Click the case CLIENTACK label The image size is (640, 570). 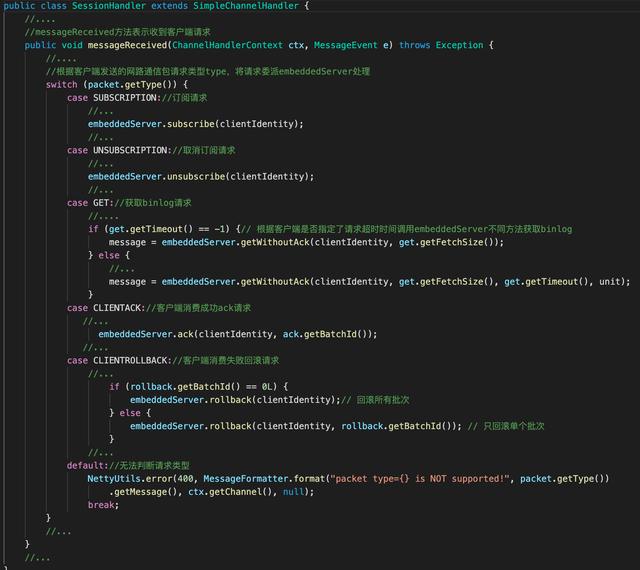click(x=106, y=308)
